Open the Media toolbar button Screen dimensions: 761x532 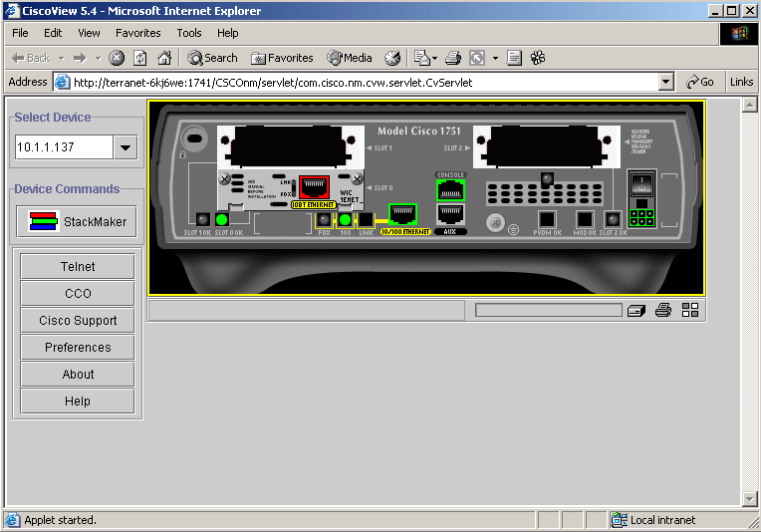pyautogui.click(x=350, y=58)
